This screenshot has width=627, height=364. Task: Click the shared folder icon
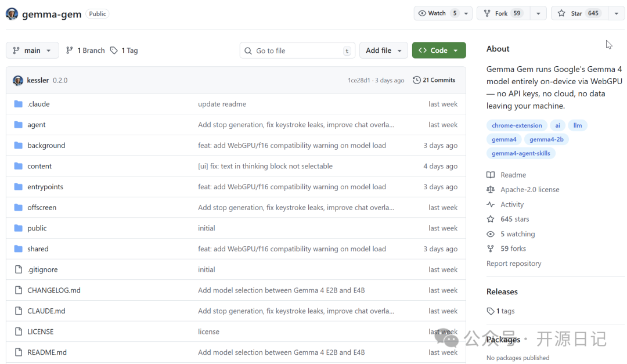coord(19,249)
